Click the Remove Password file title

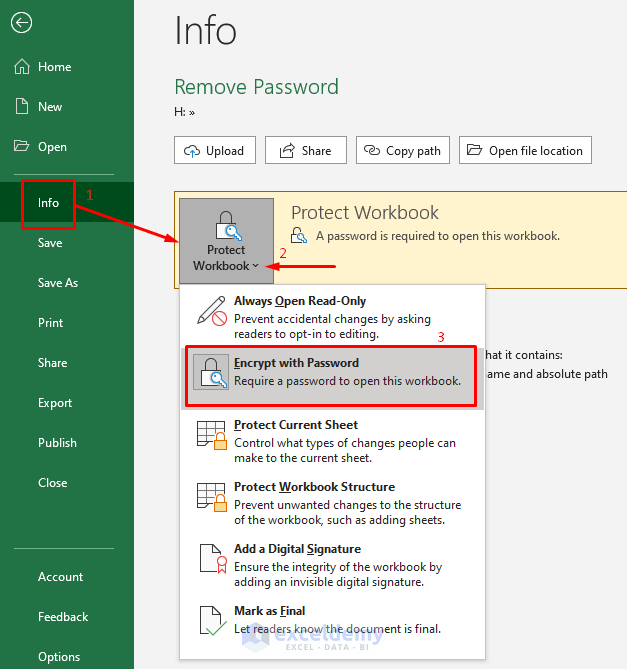256,87
